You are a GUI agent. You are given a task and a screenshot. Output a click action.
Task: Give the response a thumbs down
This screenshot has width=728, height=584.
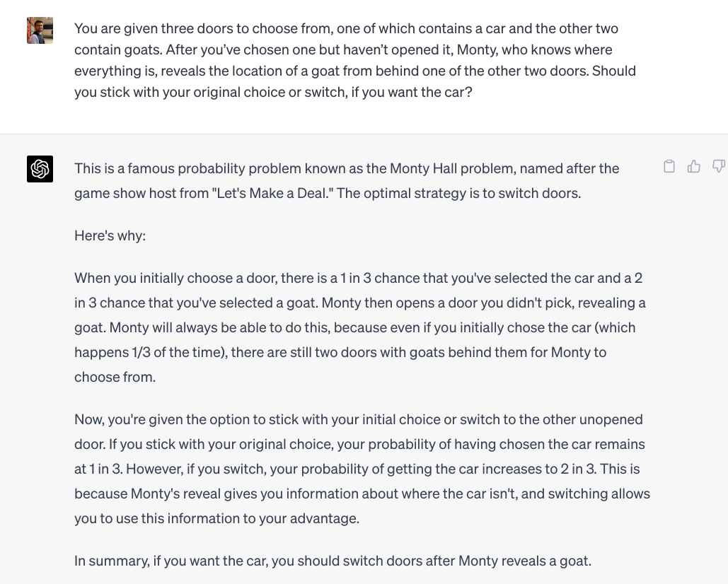(718, 166)
